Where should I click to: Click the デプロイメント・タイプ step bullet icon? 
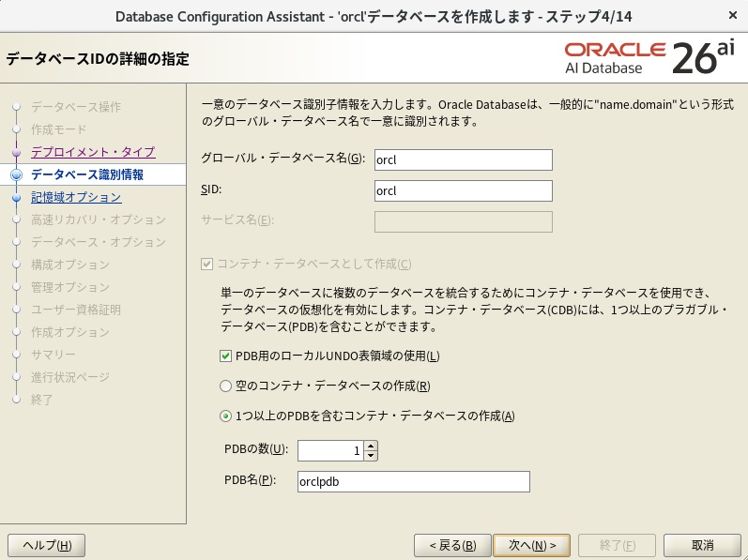[16, 153]
